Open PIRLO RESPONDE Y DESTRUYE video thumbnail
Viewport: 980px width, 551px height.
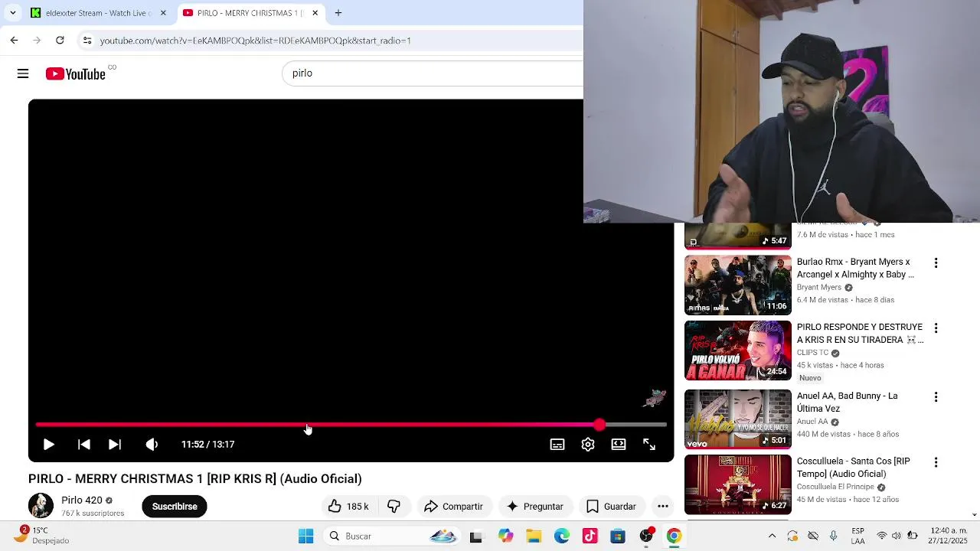tap(737, 350)
